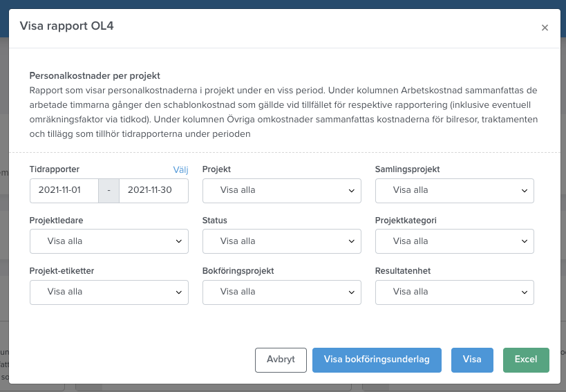Viewport: 566px width, 392px height.
Task: Open the Samlingsprojekt dropdown
Action: click(x=455, y=191)
